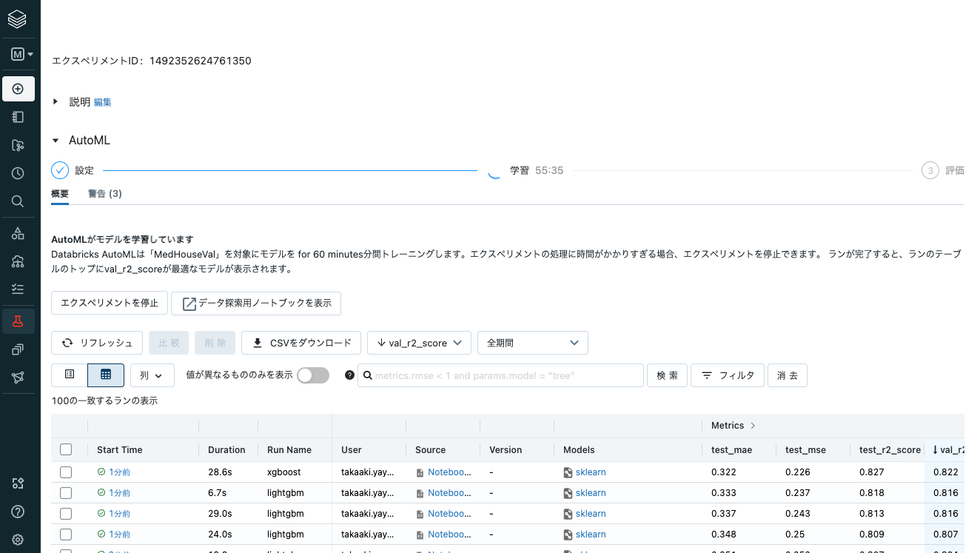Switch to the 警告 (3) tab
Image resolution: width=980 pixels, height=553 pixels.
[x=104, y=194]
